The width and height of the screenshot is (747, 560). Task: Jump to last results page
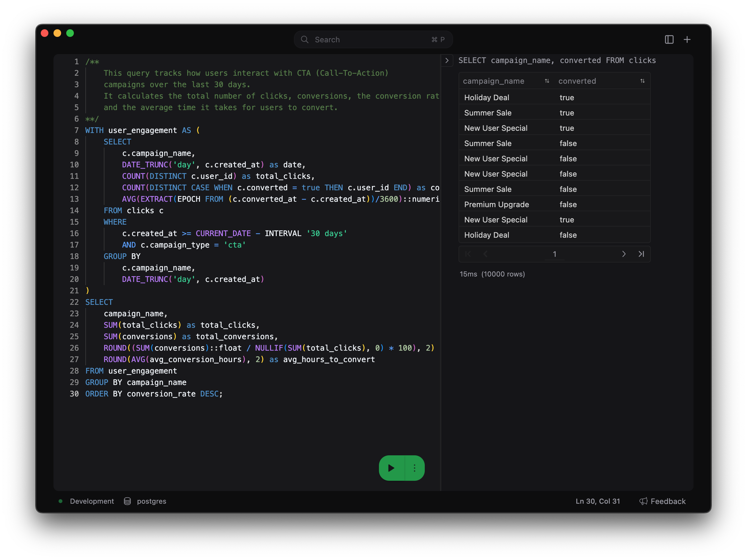click(641, 254)
